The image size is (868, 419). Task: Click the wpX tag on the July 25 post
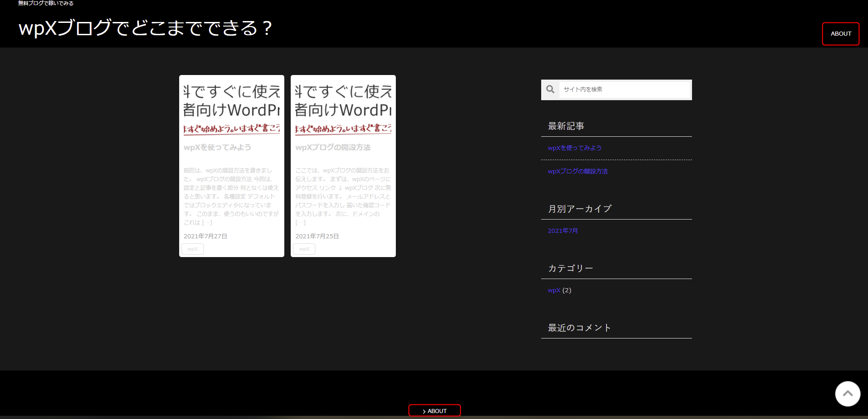tap(304, 249)
